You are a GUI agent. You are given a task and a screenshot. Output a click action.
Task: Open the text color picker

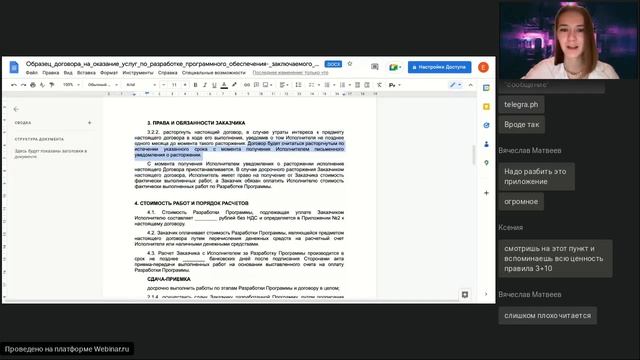[x=224, y=85]
